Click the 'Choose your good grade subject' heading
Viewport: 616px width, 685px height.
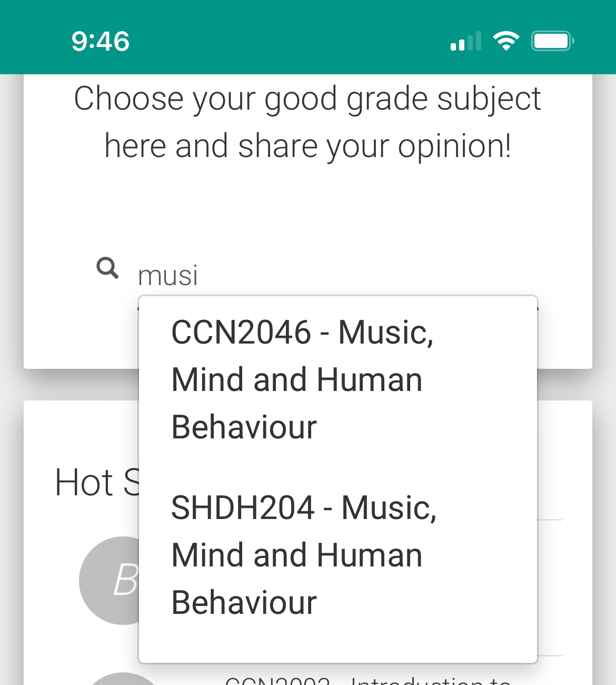tap(307, 99)
